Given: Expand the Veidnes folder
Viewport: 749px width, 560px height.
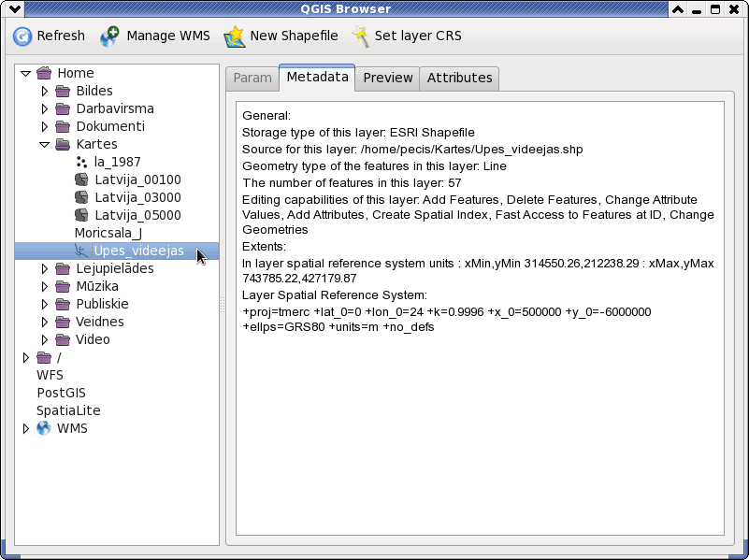Looking at the screenshot, I should click(45, 322).
